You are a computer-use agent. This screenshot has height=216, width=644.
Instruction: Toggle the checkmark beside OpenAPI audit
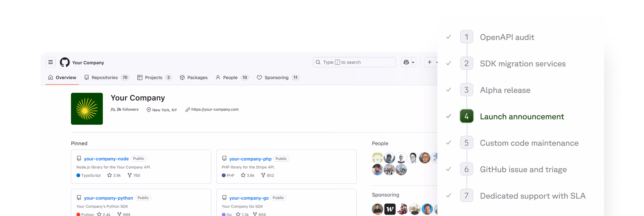click(449, 37)
